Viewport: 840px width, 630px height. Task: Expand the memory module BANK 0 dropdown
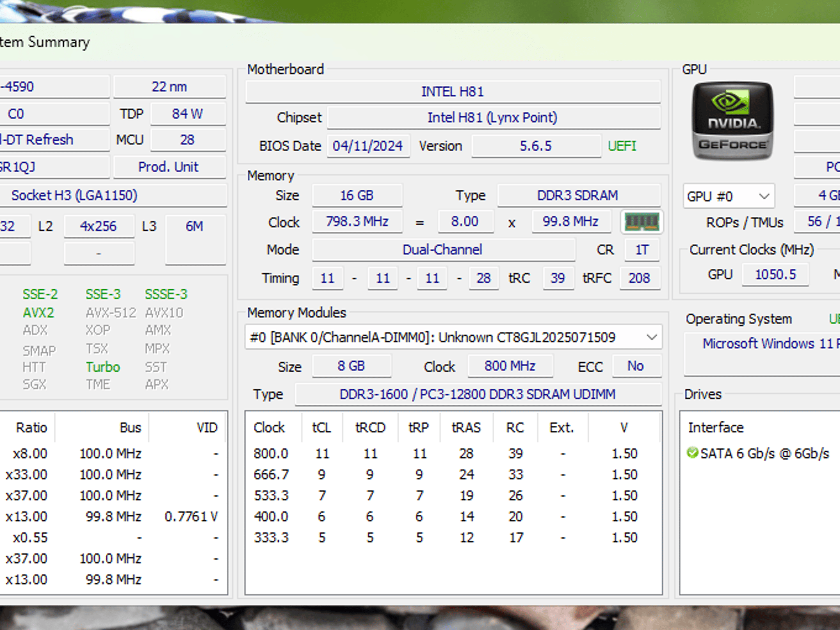tap(453, 337)
